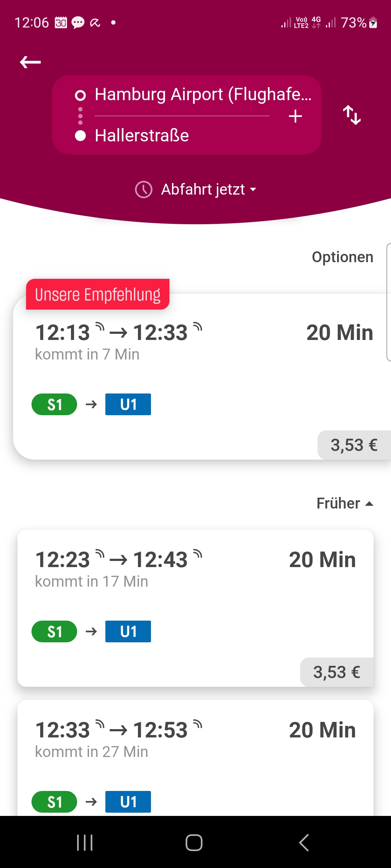This screenshot has height=868, width=391.
Task: Select the 3,53 € price on 12:23 trip
Action: coord(337,672)
